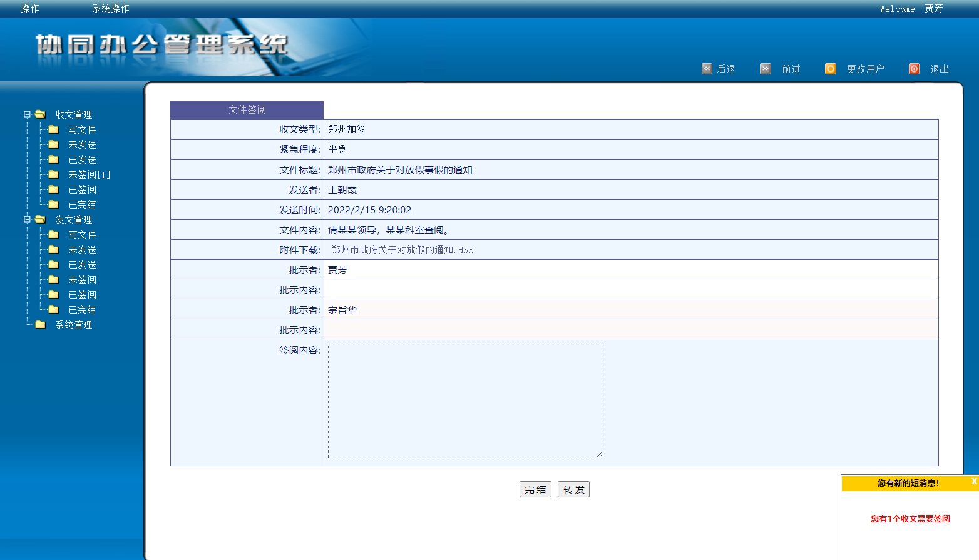
Task: Open the 操作 menu
Action: point(30,8)
